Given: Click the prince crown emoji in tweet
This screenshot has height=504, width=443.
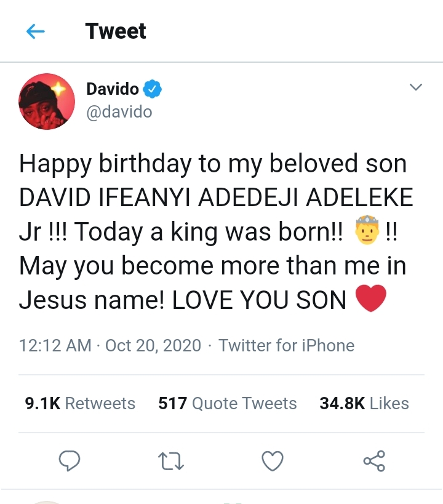Looking at the screenshot, I should pyautogui.click(x=366, y=233).
